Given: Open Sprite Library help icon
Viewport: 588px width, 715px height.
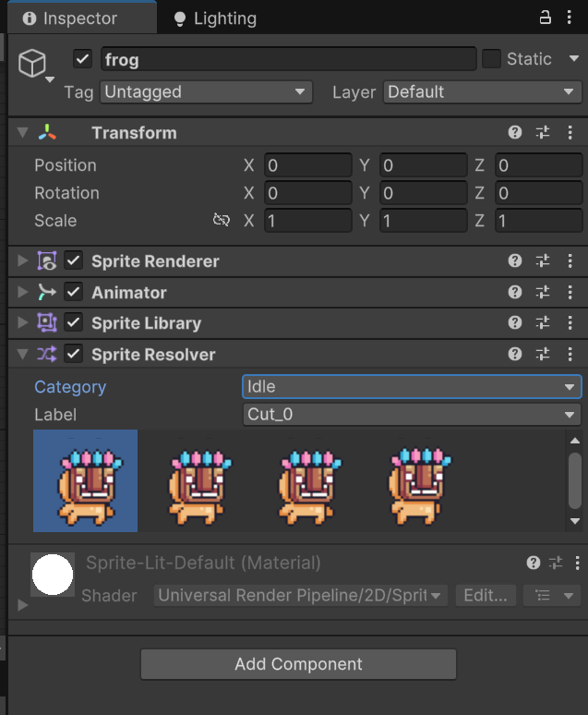Looking at the screenshot, I should pyautogui.click(x=515, y=322).
